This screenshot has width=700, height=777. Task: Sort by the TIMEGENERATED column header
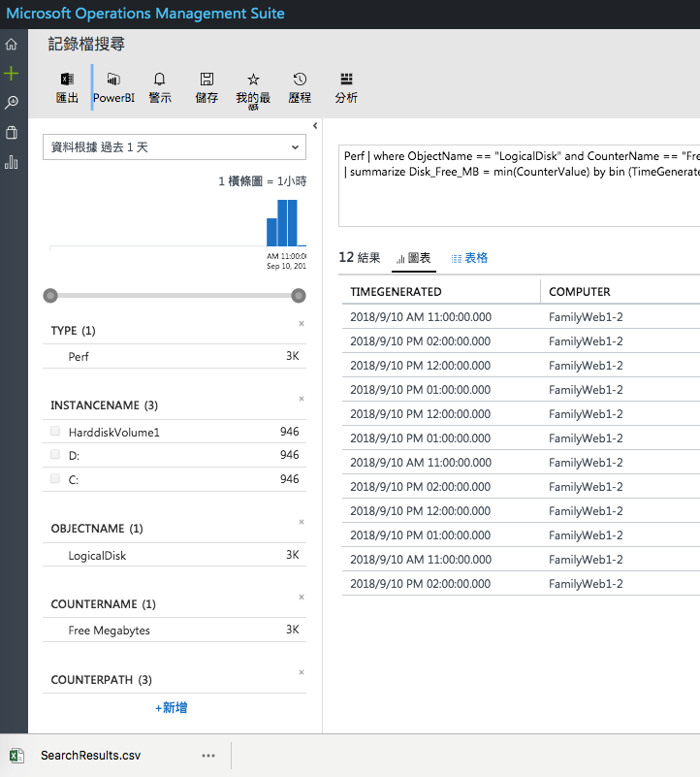[396, 292]
